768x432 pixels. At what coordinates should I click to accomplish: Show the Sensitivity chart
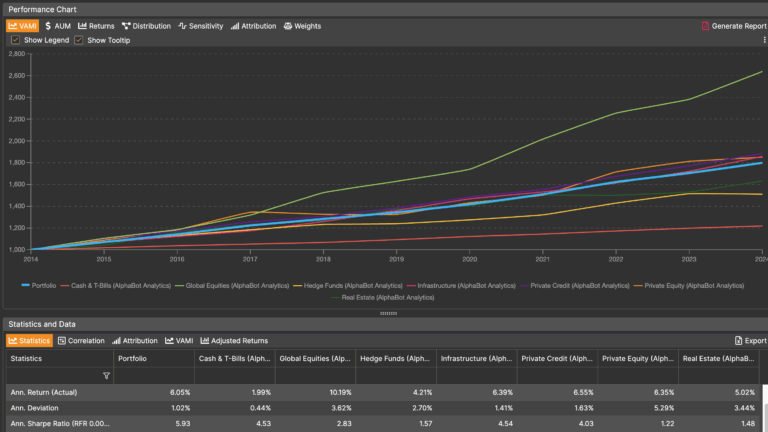(x=201, y=26)
